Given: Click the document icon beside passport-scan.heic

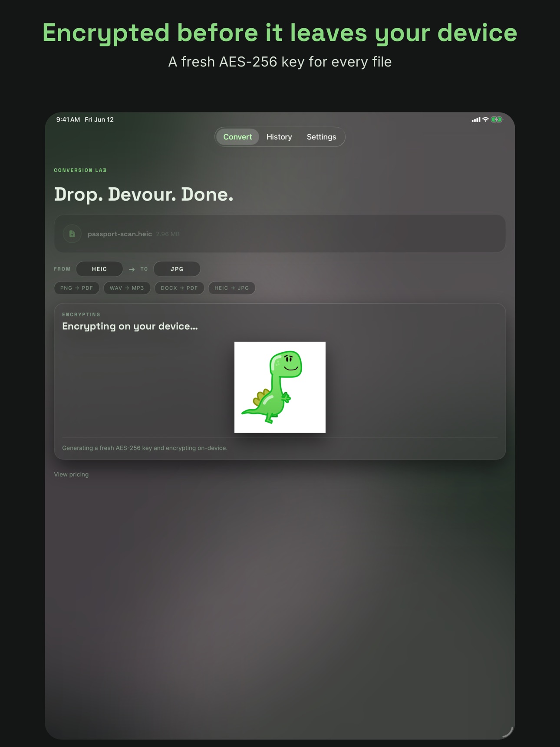Looking at the screenshot, I should pos(72,234).
